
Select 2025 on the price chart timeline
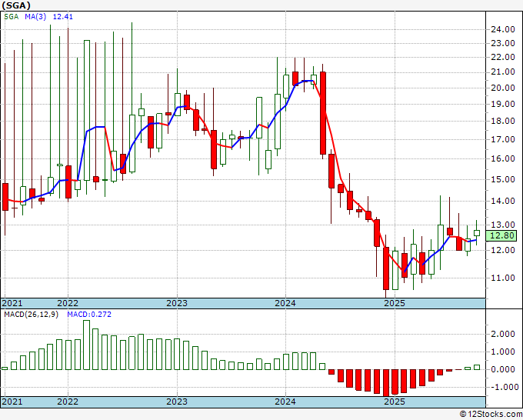(x=394, y=303)
